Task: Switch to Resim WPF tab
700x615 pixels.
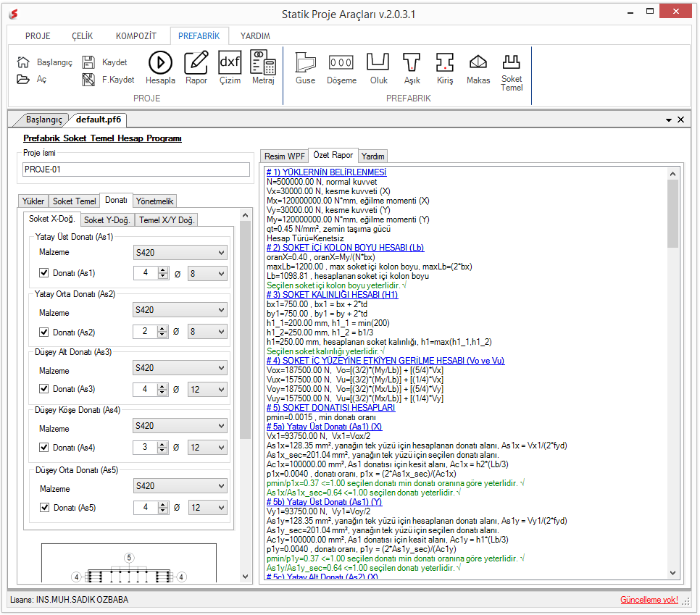Action: point(284,156)
